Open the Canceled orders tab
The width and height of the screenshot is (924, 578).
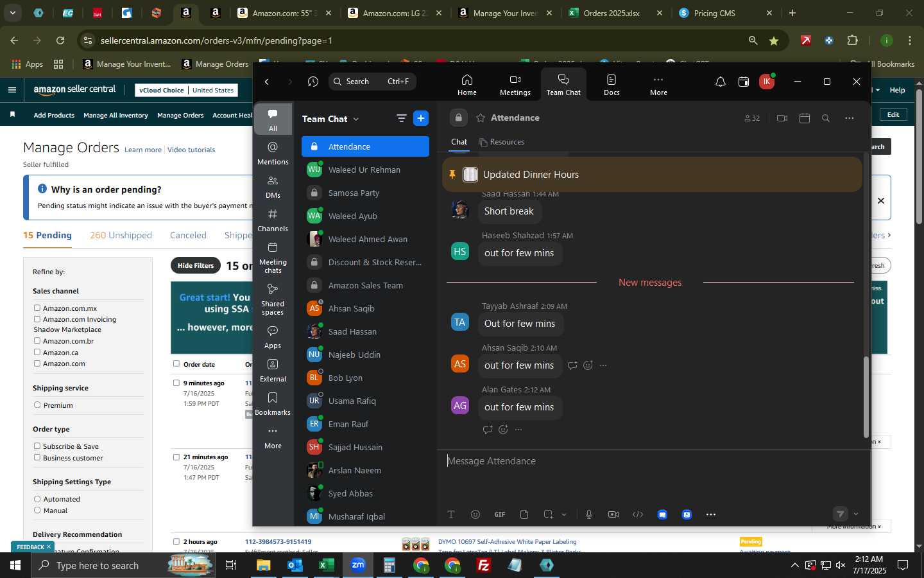188,235
